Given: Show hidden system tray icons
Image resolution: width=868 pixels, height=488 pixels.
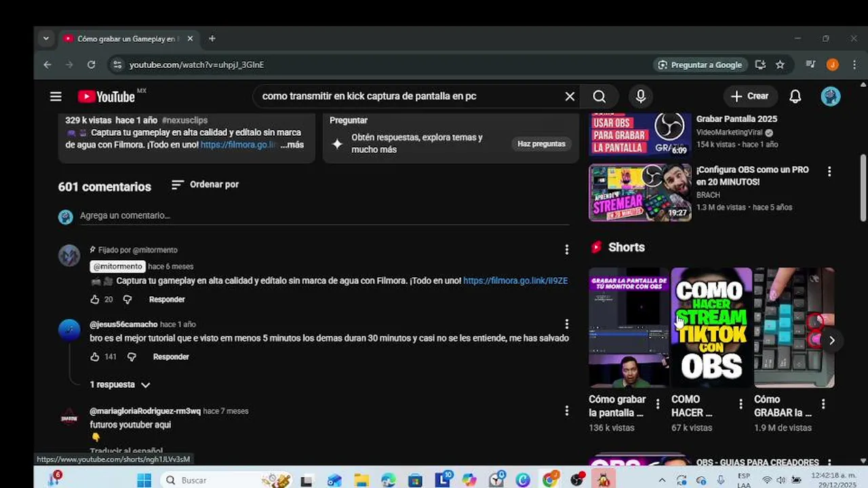Looking at the screenshot, I should 662,480.
